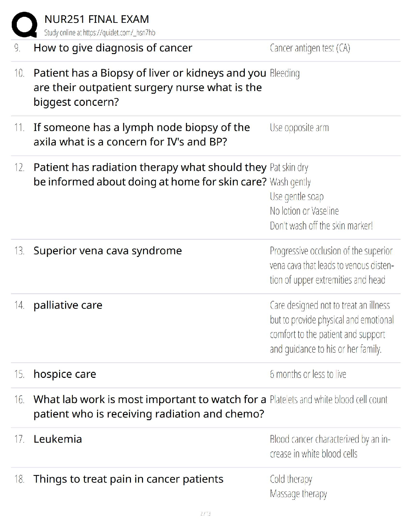Click the 'Massage therapy' answer line
The image size is (411, 532).
click(298, 494)
